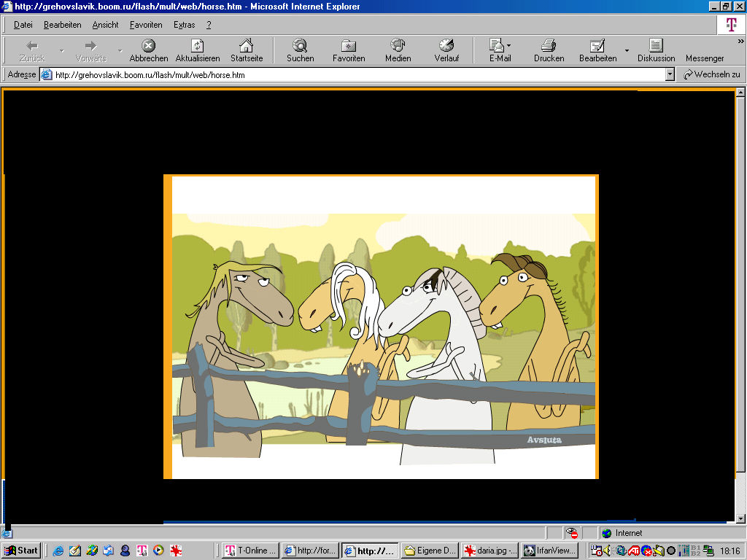Click the page scrollbar up arrow
Screen dimensions: 747x560
[740, 93]
